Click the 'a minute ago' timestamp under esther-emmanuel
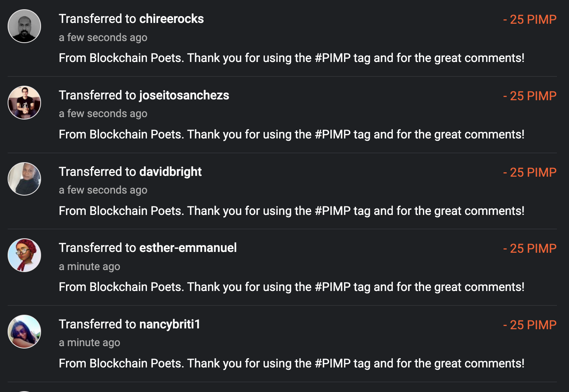The height and width of the screenshot is (392, 569). pyautogui.click(x=89, y=266)
